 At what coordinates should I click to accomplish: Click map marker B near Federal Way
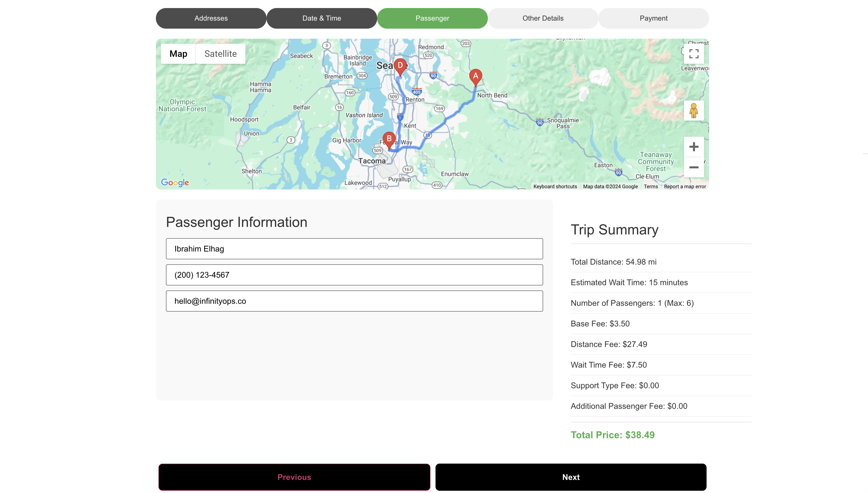click(389, 140)
